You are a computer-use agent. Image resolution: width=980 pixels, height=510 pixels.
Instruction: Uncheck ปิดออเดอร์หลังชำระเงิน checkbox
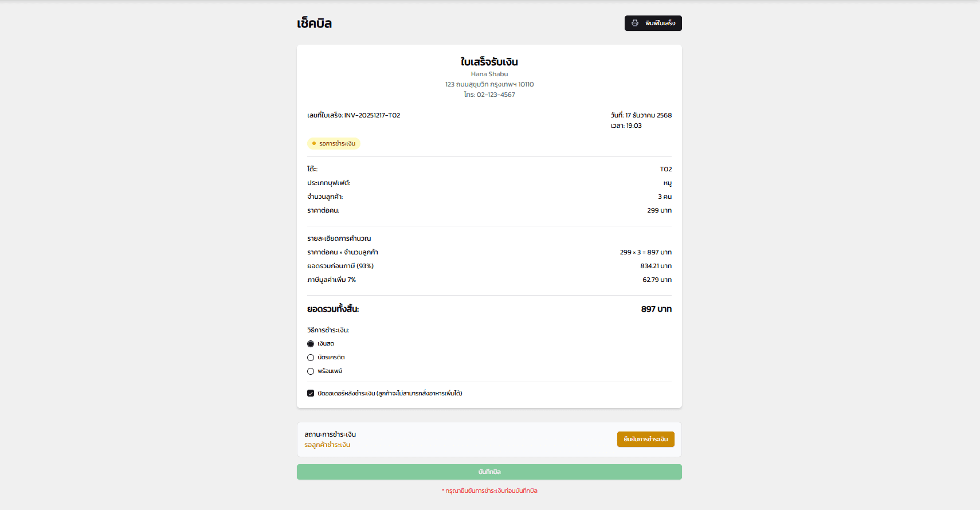click(x=311, y=393)
